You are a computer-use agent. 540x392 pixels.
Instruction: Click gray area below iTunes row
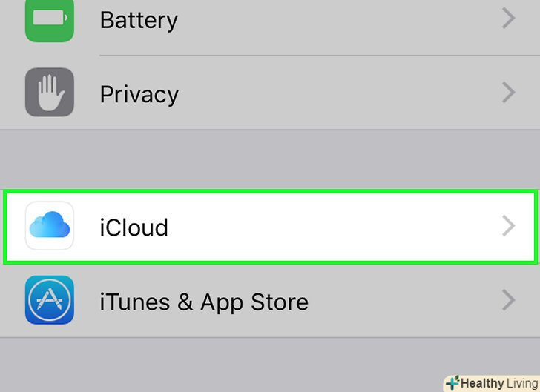[223, 365]
